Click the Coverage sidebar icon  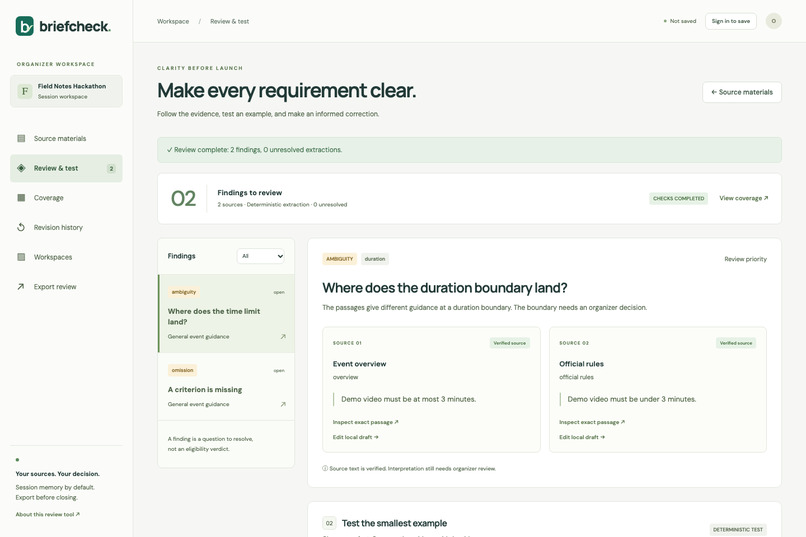pos(21,198)
